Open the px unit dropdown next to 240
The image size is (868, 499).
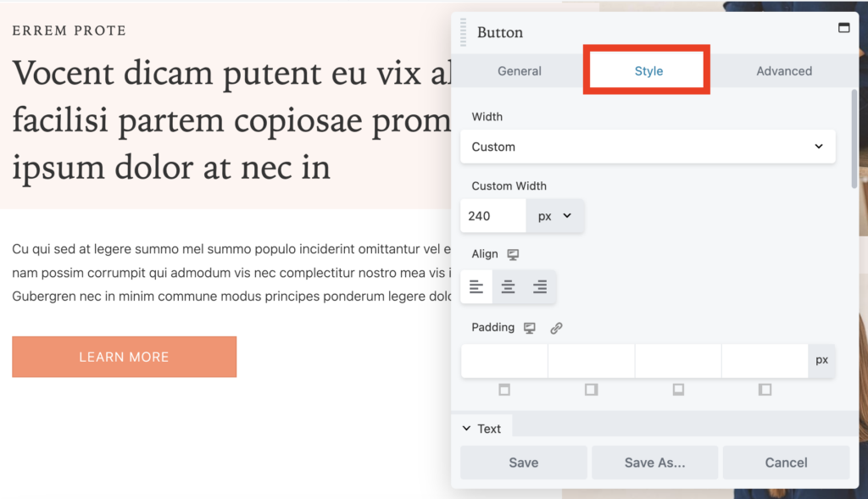coord(555,215)
